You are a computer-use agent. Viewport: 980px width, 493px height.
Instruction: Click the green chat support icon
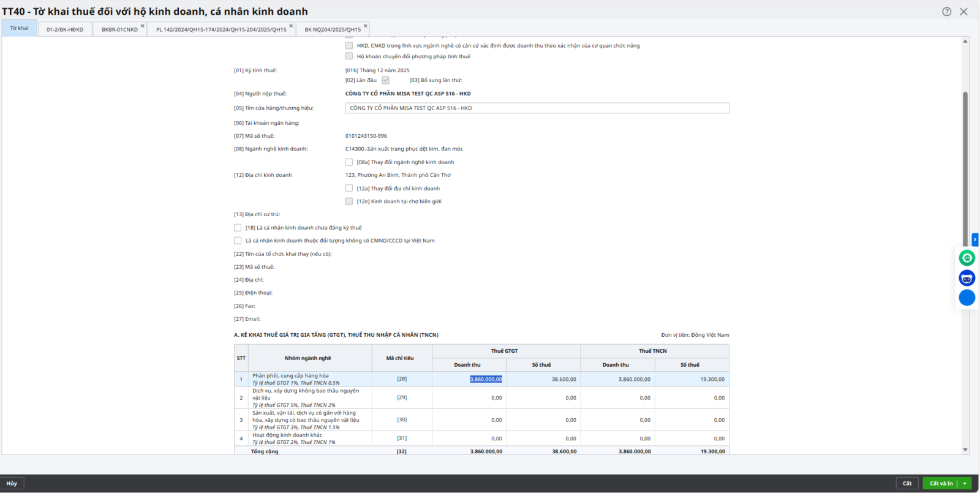tap(967, 258)
